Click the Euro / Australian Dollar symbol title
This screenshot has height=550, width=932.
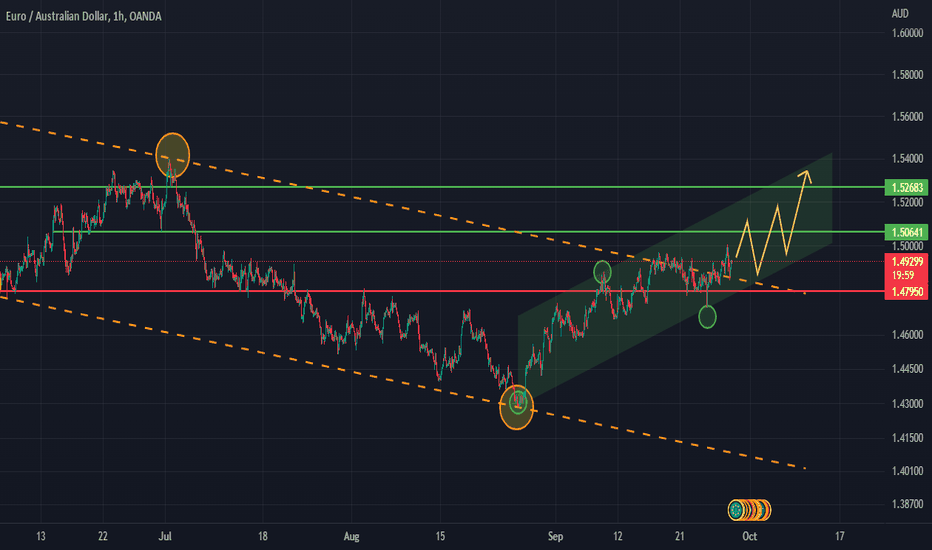pos(57,16)
